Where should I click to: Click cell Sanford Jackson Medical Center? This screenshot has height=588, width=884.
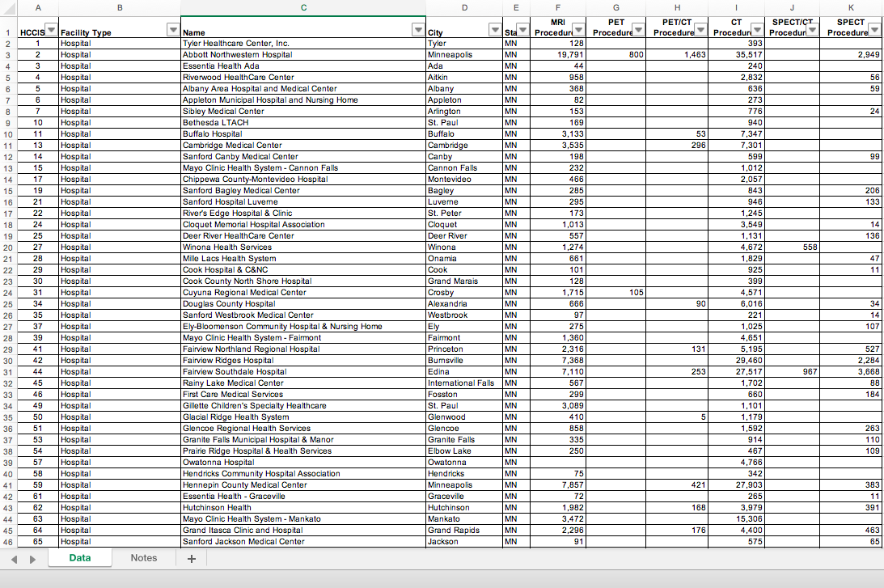pos(303,541)
